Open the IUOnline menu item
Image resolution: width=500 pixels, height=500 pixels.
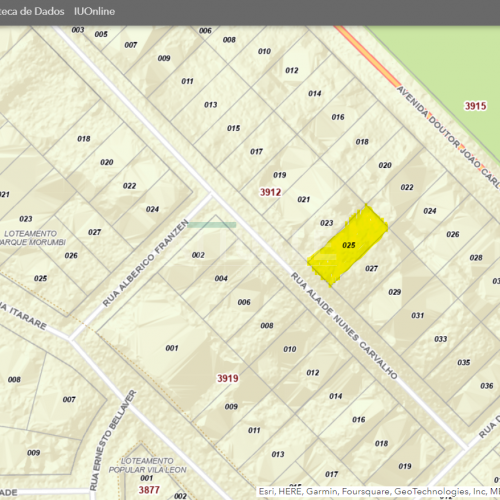click(94, 11)
